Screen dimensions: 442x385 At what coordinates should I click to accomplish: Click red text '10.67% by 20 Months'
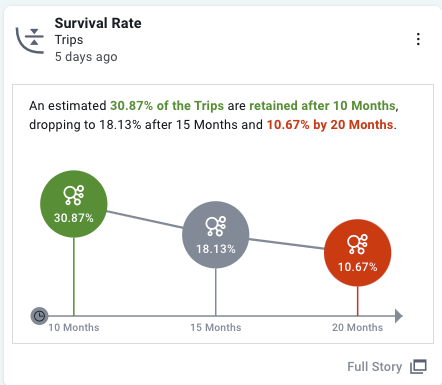coord(330,125)
